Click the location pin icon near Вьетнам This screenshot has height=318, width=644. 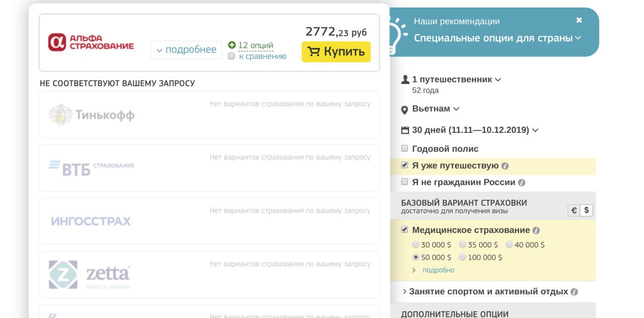click(405, 110)
